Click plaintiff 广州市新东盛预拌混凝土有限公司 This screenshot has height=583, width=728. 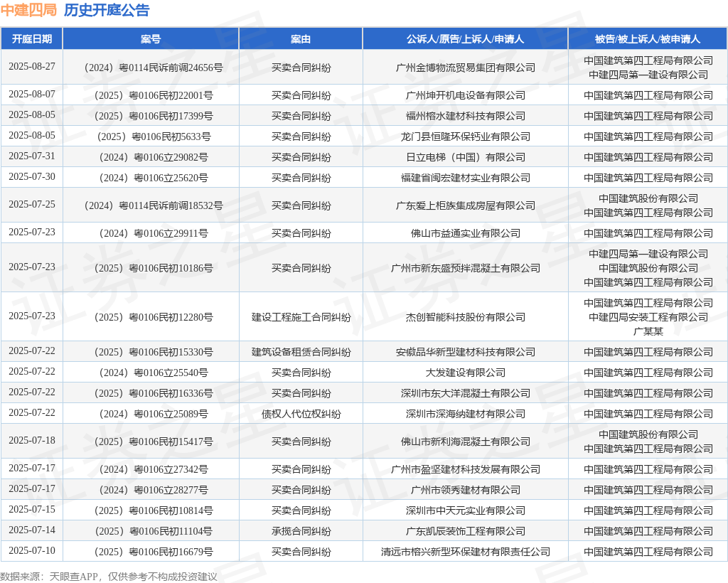click(x=465, y=268)
